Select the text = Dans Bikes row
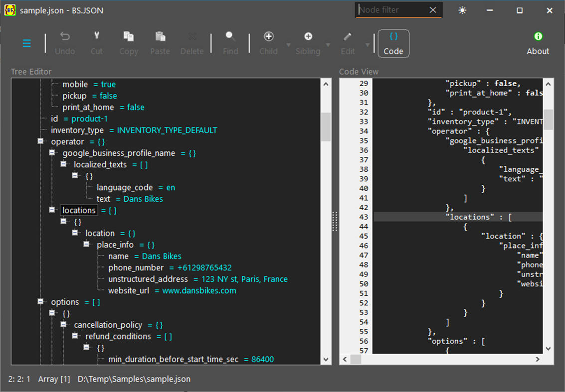This screenshot has width=565, height=392. pos(130,199)
